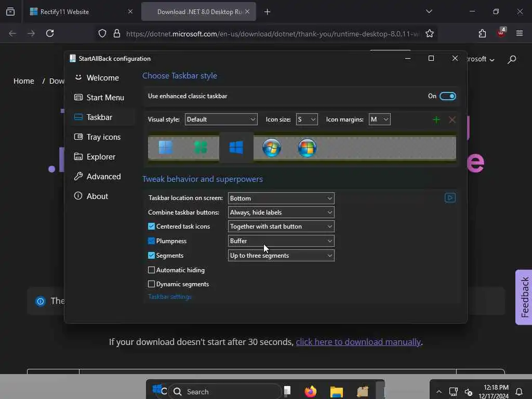Reload the current browser page
Image resolution: width=532 pixels, height=399 pixels.
(50, 33)
